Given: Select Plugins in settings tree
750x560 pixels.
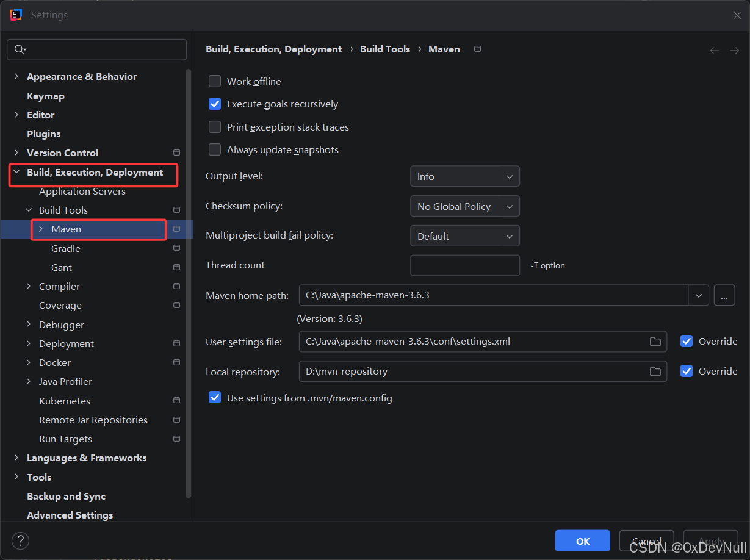Looking at the screenshot, I should [x=44, y=134].
